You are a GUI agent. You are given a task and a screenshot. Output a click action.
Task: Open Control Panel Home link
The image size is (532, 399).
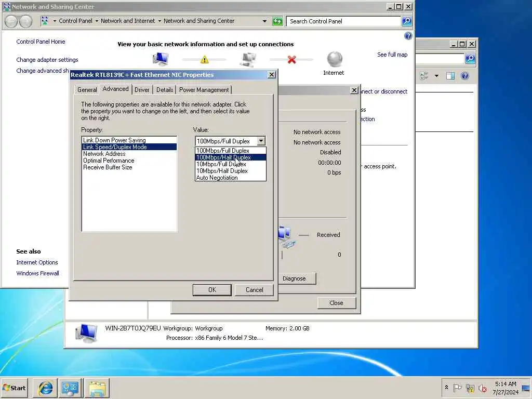41,42
